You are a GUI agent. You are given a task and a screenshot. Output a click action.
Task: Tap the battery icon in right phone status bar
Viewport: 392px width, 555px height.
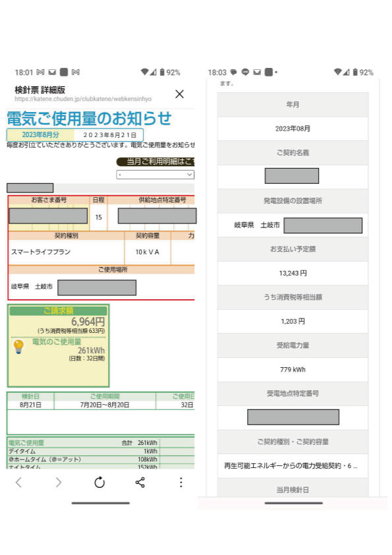[355, 72]
